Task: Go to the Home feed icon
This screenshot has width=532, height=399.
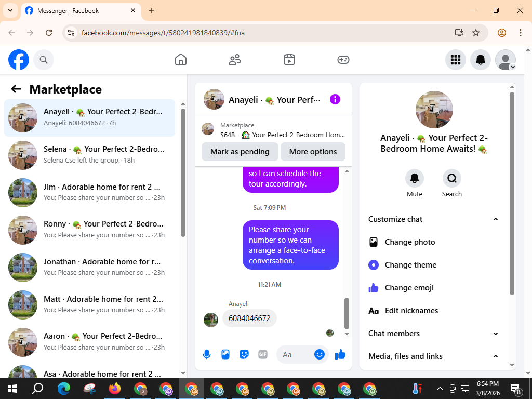Action: 180,60
